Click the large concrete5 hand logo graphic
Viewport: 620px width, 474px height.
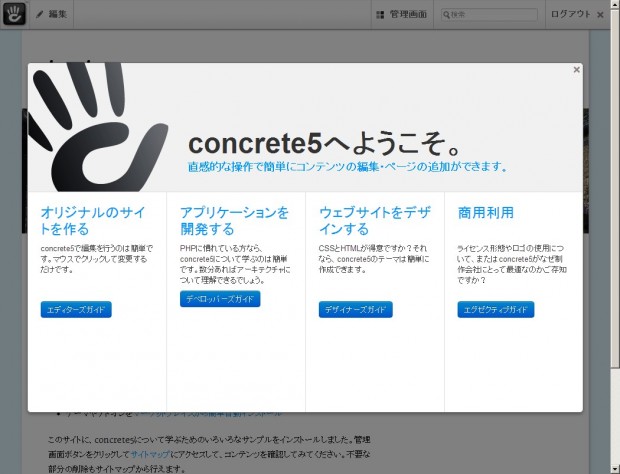coord(98,127)
